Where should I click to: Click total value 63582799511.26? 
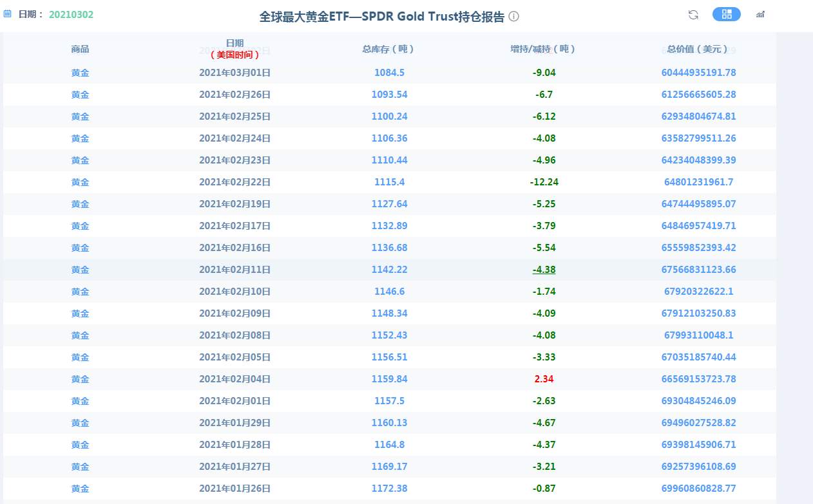698,138
